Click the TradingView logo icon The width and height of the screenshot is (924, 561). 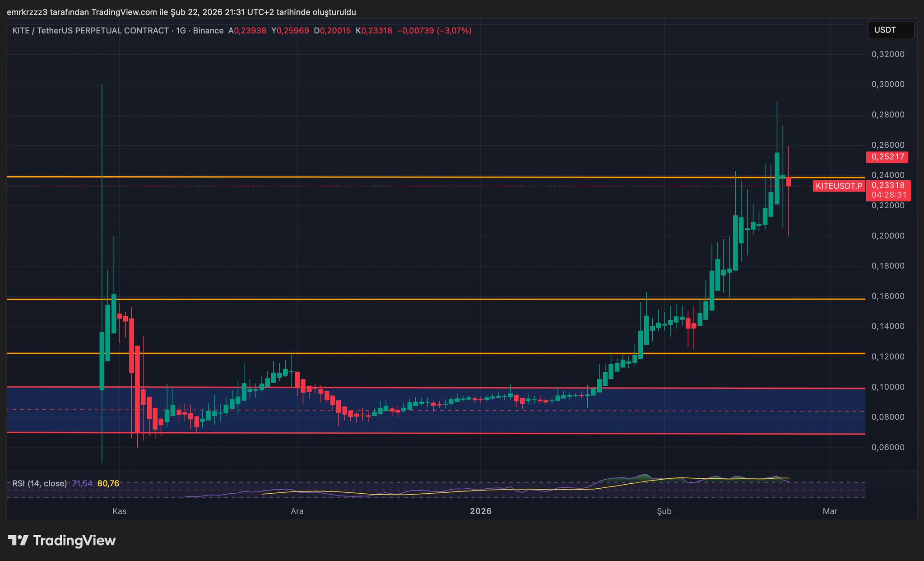[x=19, y=540]
